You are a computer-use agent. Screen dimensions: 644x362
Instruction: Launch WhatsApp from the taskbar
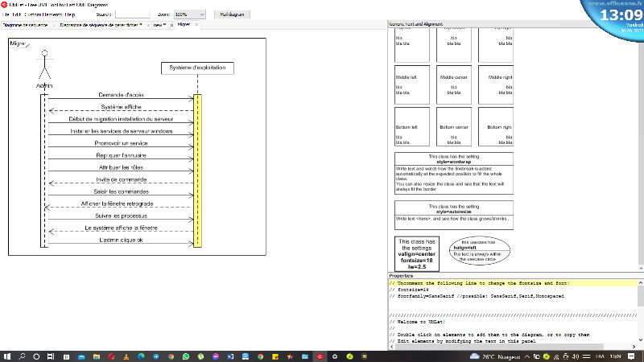click(187, 356)
